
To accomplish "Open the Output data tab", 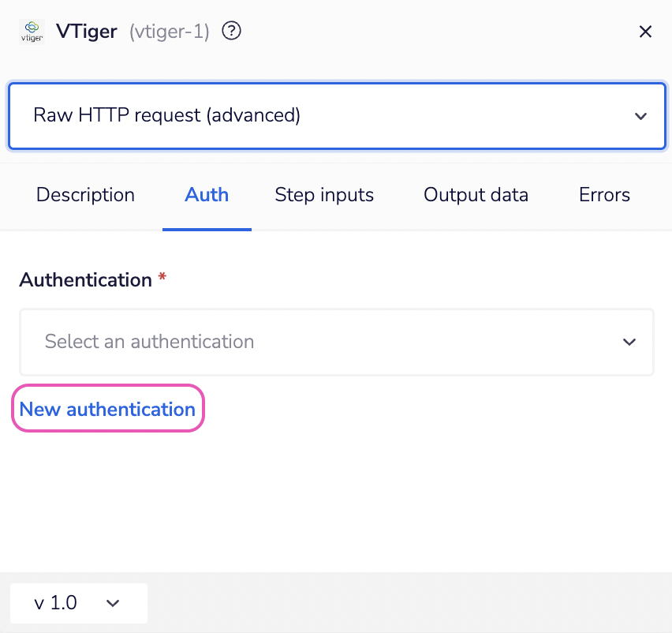I will click(476, 195).
